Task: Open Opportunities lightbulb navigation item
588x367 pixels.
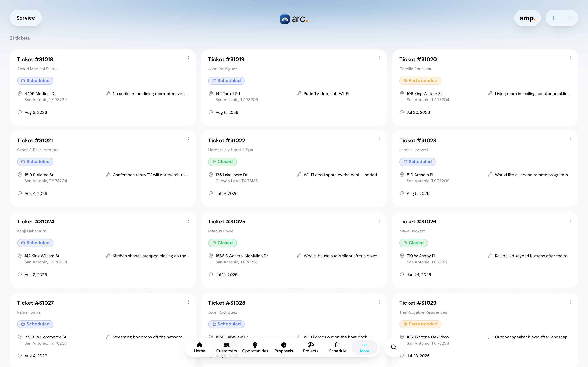Action: 255,347
